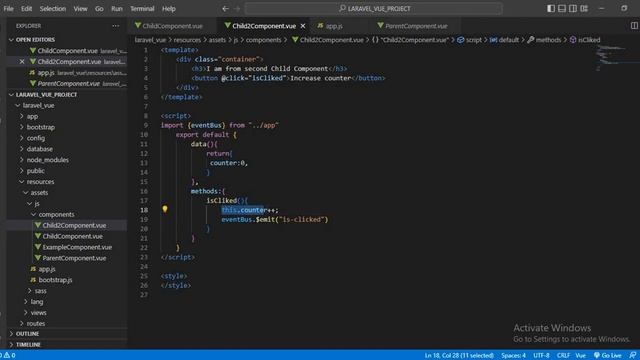Toggle the primary sidebar layout icon
Viewport: 640px width, 360px height.
tap(551, 9)
